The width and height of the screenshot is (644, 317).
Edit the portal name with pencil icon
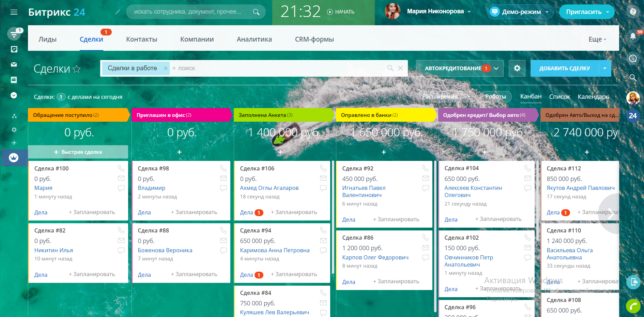[118, 12]
